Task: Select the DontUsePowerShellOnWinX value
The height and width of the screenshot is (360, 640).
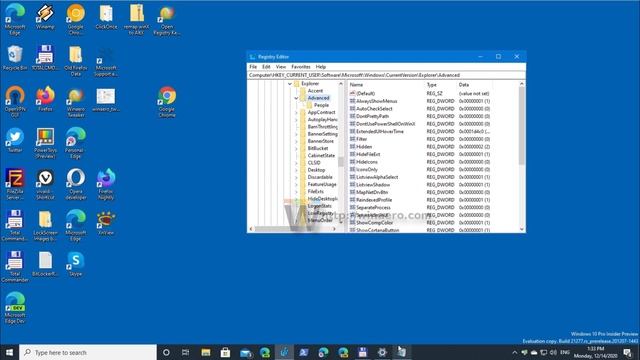Action: 385,124
